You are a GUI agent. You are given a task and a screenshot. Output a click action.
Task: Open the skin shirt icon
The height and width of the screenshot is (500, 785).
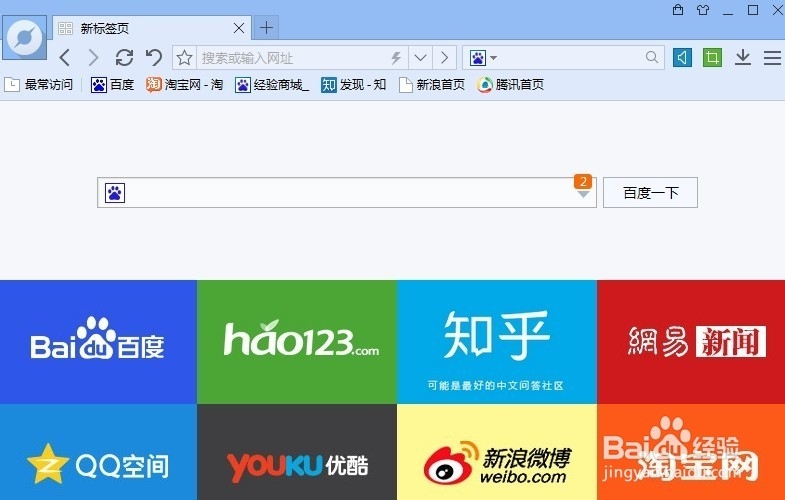[x=703, y=10]
